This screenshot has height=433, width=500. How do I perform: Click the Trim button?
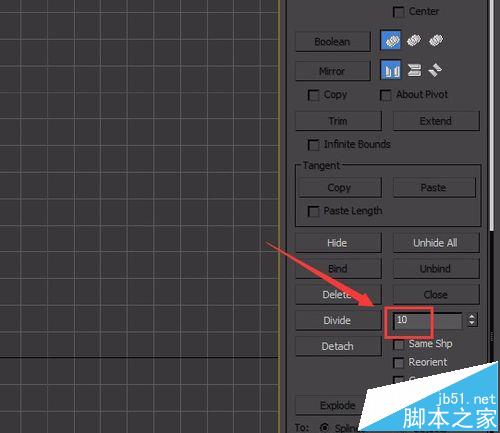(338, 121)
